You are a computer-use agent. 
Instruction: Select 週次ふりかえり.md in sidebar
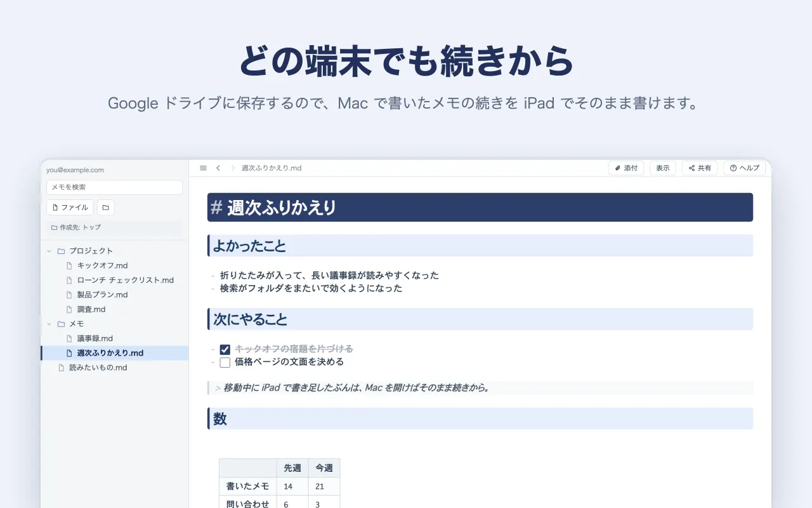pyautogui.click(x=115, y=353)
